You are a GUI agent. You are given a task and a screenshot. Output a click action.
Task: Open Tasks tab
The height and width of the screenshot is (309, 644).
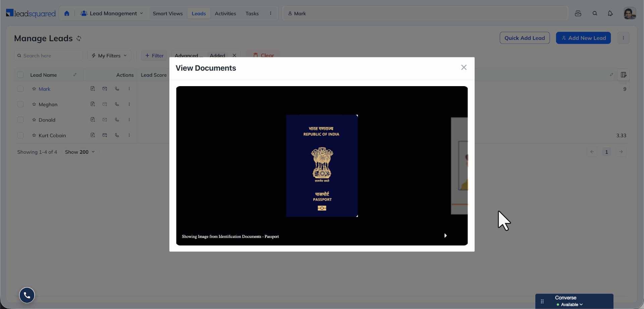coord(252,13)
